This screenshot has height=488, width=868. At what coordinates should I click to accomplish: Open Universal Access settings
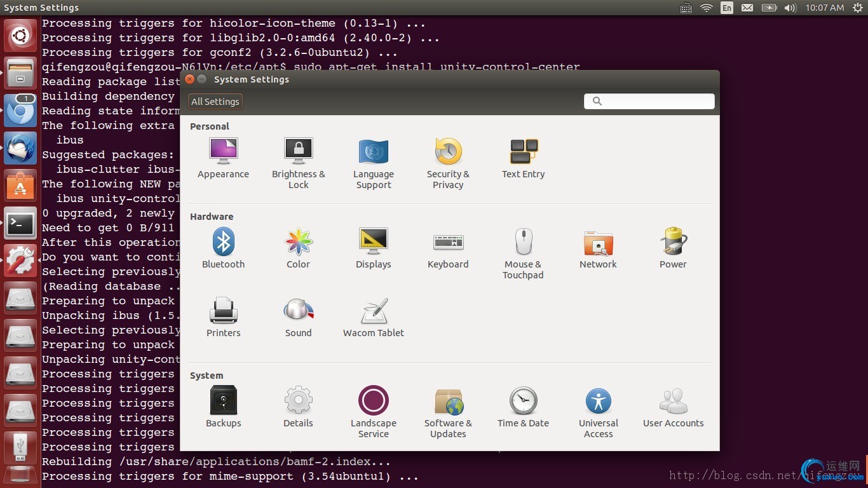pos(598,413)
